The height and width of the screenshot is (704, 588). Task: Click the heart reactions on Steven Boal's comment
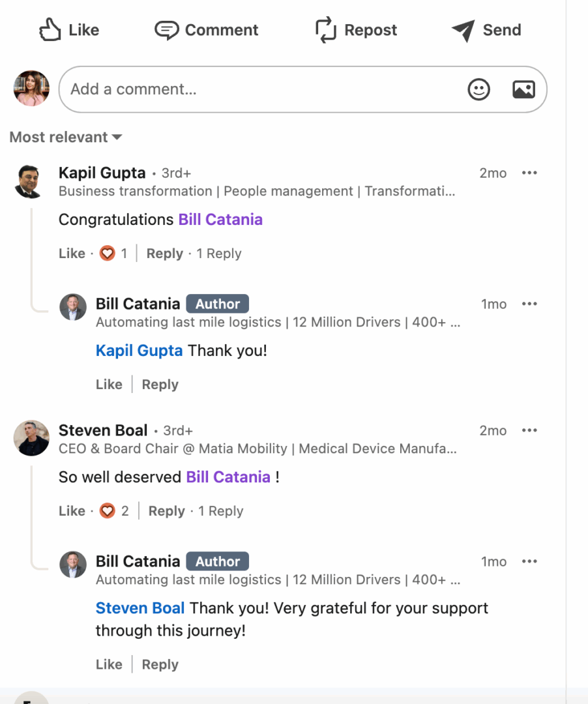click(x=107, y=511)
